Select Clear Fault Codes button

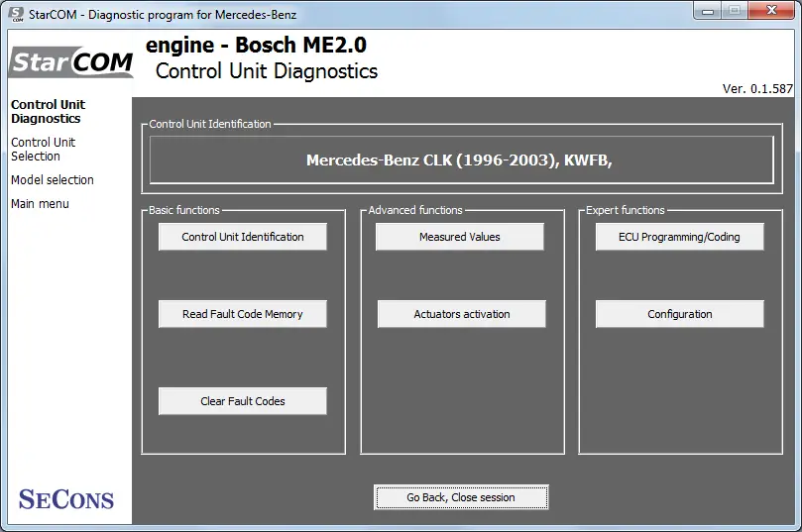pyautogui.click(x=243, y=401)
